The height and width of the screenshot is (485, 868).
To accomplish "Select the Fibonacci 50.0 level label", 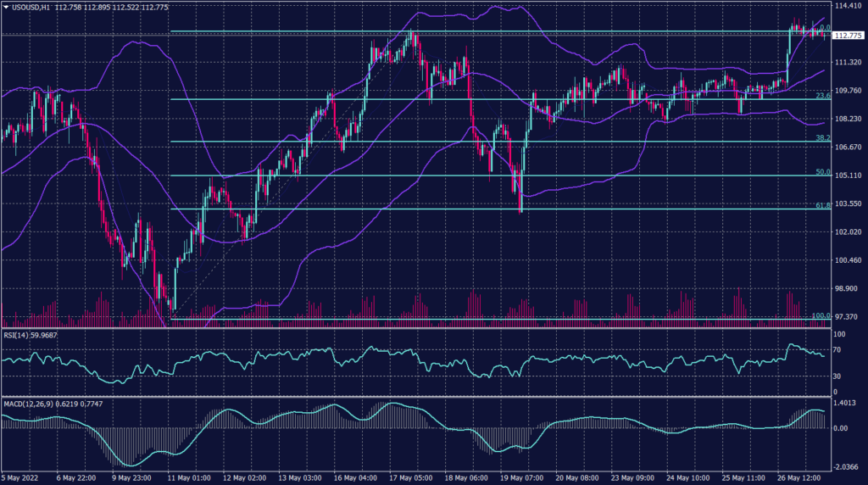I will pyautogui.click(x=821, y=172).
